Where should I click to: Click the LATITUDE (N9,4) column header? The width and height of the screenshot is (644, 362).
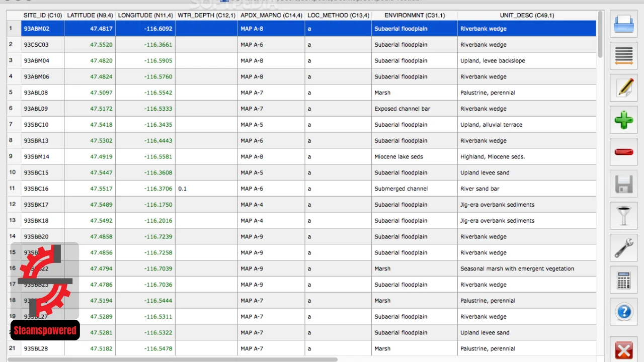click(x=90, y=16)
